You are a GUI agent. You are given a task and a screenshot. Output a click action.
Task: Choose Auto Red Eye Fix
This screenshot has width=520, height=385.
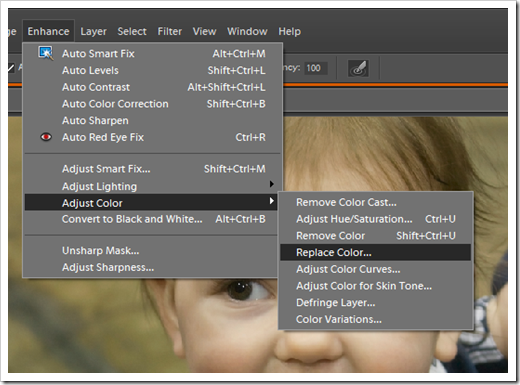(x=153, y=137)
